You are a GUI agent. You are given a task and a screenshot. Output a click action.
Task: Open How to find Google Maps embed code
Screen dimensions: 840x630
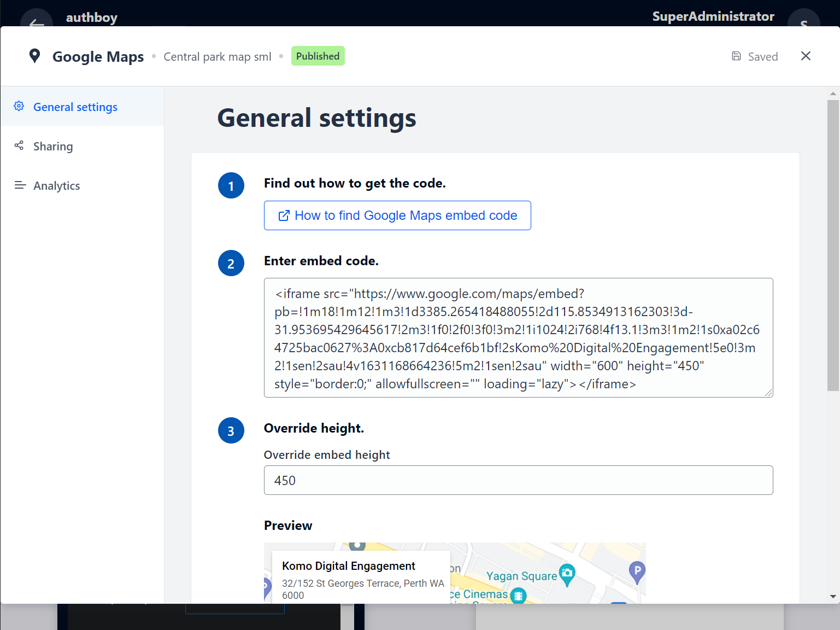(397, 215)
